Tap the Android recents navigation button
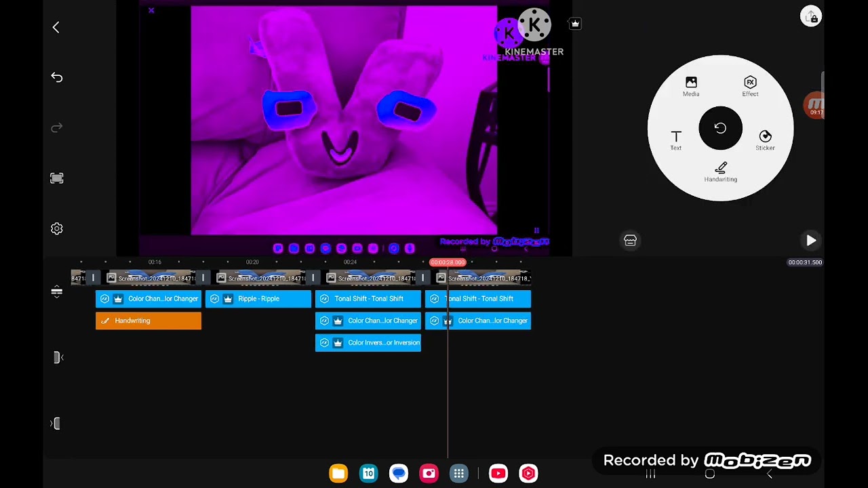The width and height of the screenshot is (868, 488). coord(650,474)
